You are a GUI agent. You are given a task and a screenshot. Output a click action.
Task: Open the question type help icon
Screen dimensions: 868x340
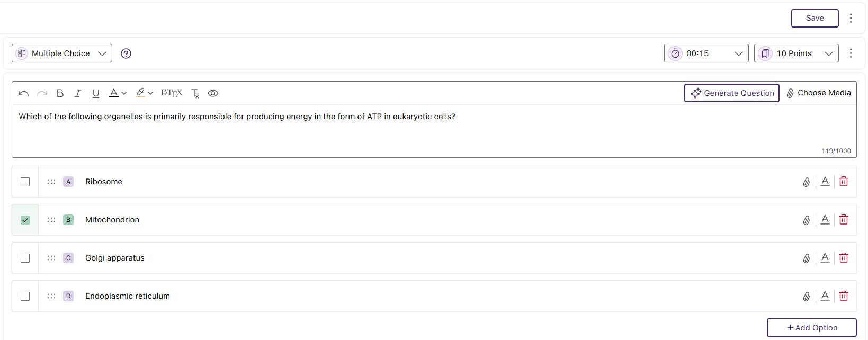(x=126, y=53)
